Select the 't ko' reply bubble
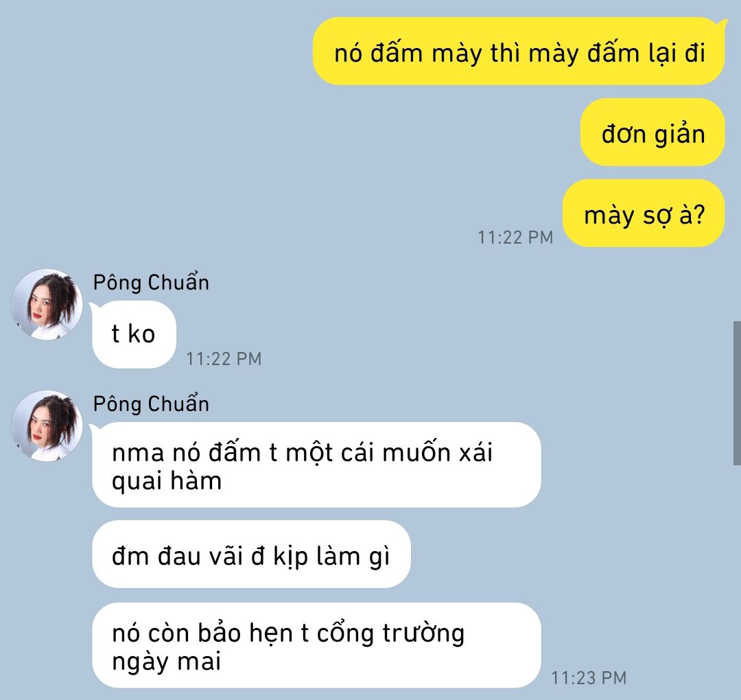 134,335
